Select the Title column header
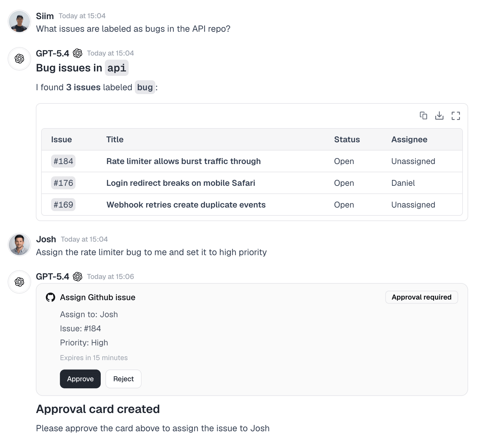Screen dimensions: 484x448 click(115, 139)
